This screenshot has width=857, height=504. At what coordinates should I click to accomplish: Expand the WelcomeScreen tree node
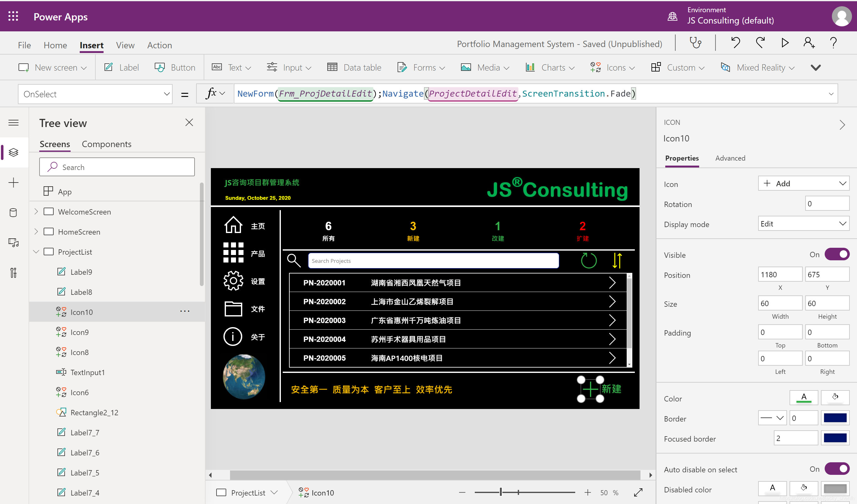(36, 211)
